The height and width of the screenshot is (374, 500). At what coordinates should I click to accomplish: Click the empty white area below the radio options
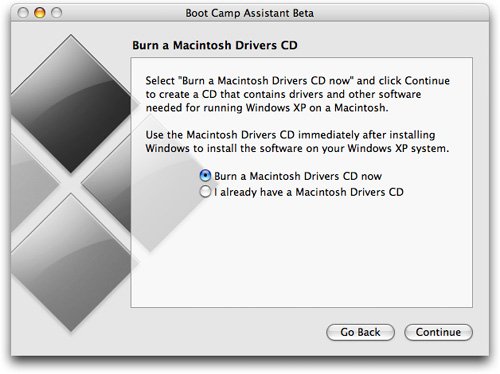301,253
